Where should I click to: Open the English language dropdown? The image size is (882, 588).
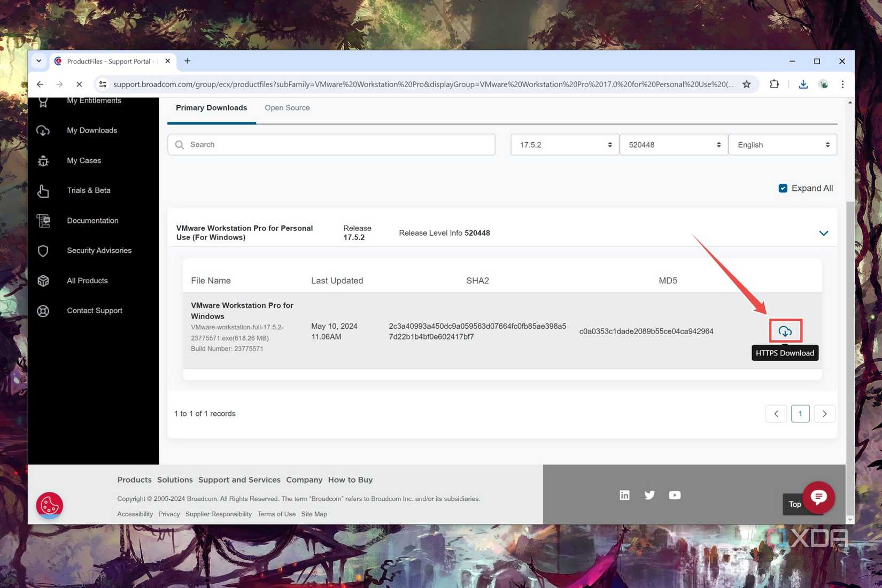coord(783,145)
